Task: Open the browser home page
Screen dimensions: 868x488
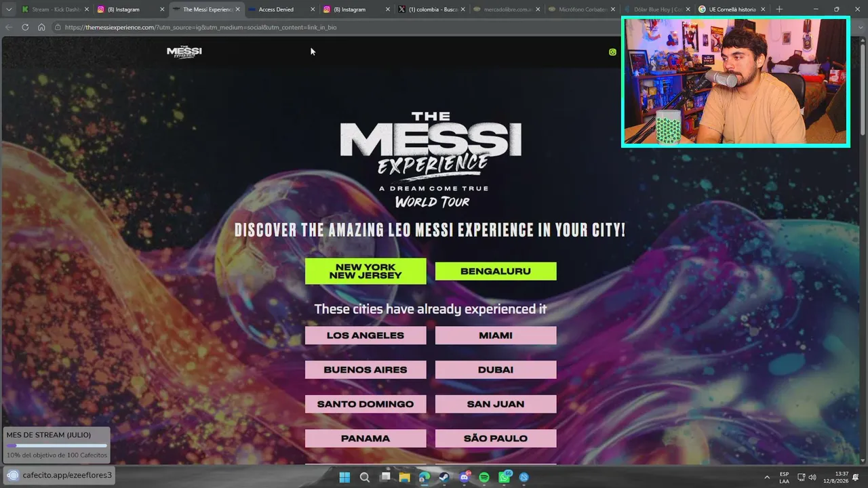Action: [x=41, y=27]
